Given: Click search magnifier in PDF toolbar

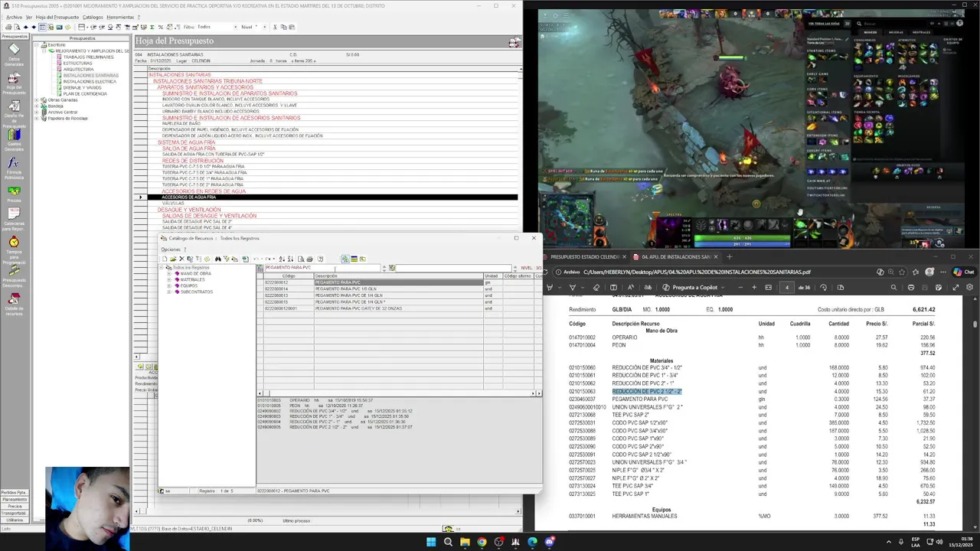Looking at the screenshot, I should click(x=893, y=287).
